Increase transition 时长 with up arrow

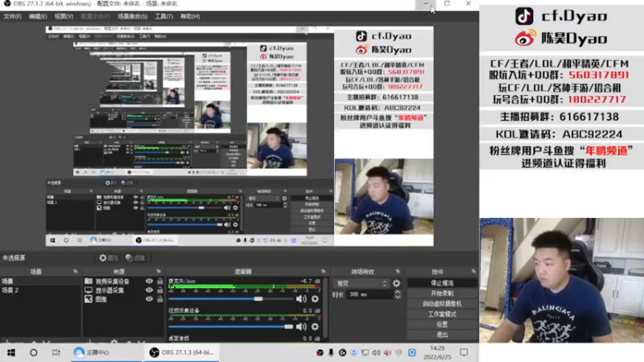pyautogui.click(x=398, y=292)
